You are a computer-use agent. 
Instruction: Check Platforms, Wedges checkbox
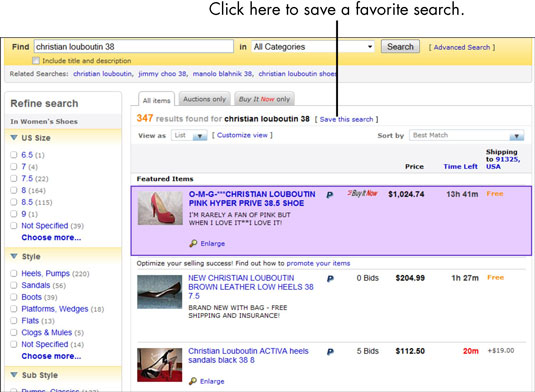[14, 309]
